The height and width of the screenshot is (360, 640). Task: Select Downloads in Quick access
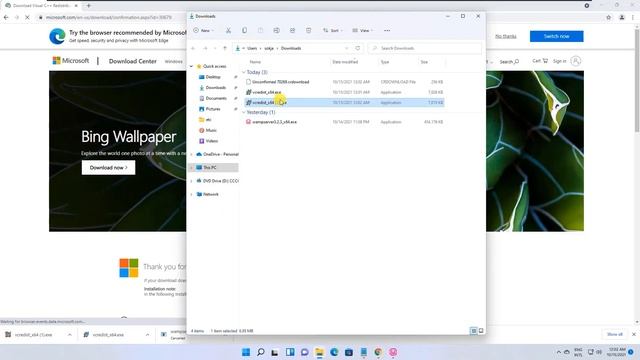click(x=215, y=87)
